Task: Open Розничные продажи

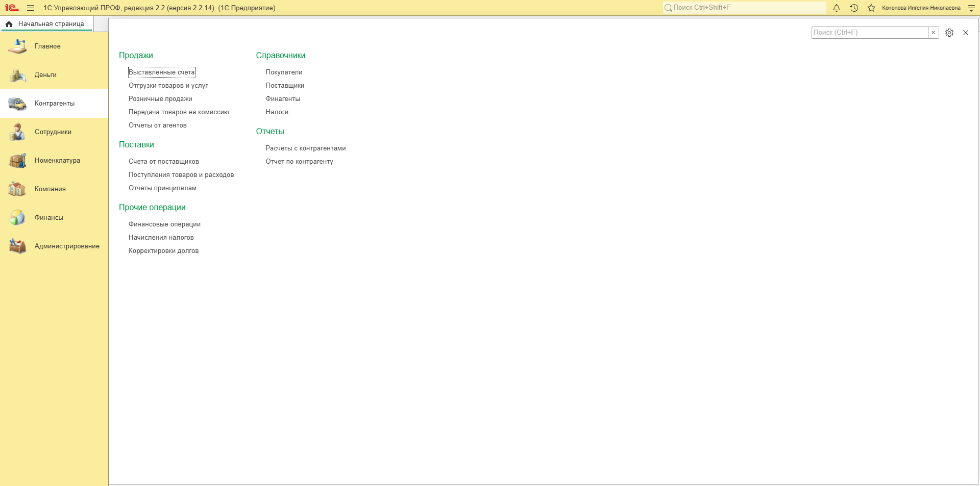Action: (x=160, y=99)
